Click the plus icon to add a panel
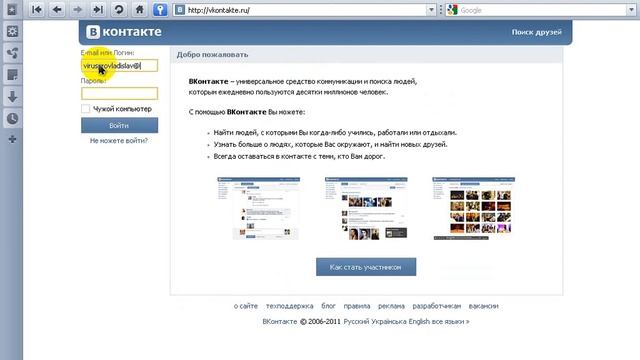640x360 pixels. click(x=12, y=139)
